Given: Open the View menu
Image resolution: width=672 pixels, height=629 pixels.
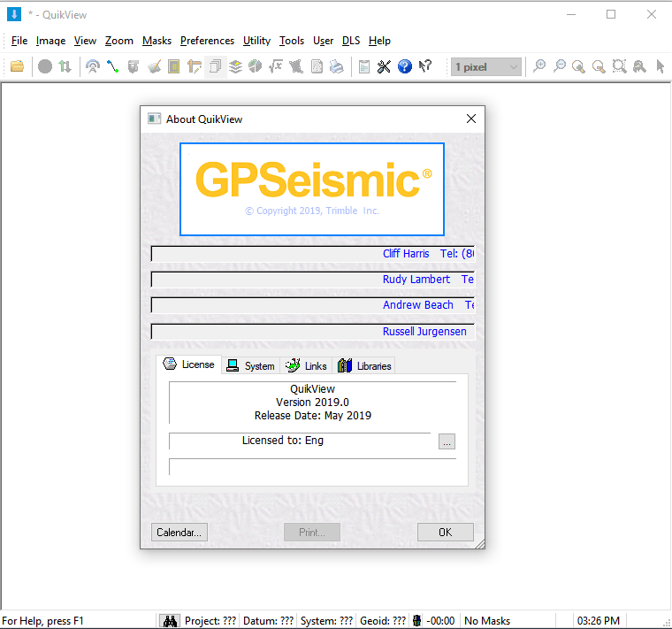Looking at the screenshot, I should 85,41.
